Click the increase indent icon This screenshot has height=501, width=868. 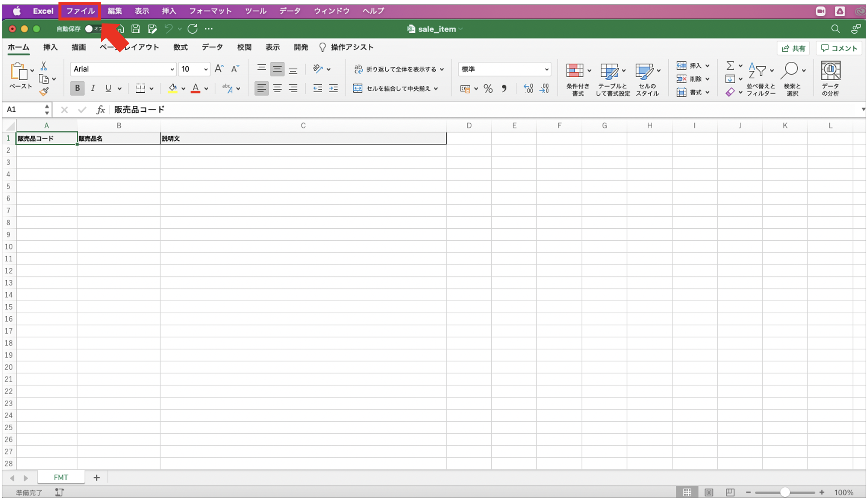333,88
